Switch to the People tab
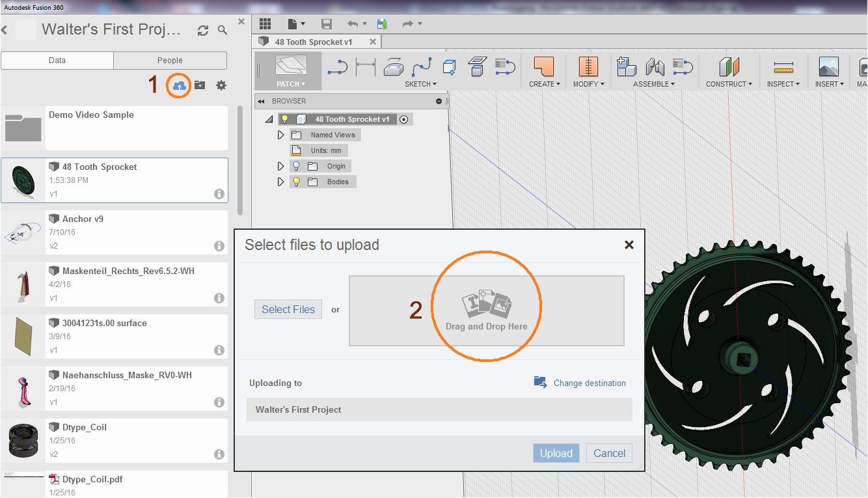 170,60
